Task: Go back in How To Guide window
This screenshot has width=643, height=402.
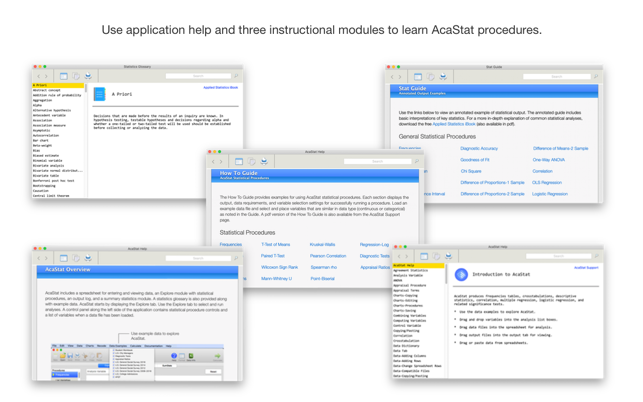Action: coord(213,162)
